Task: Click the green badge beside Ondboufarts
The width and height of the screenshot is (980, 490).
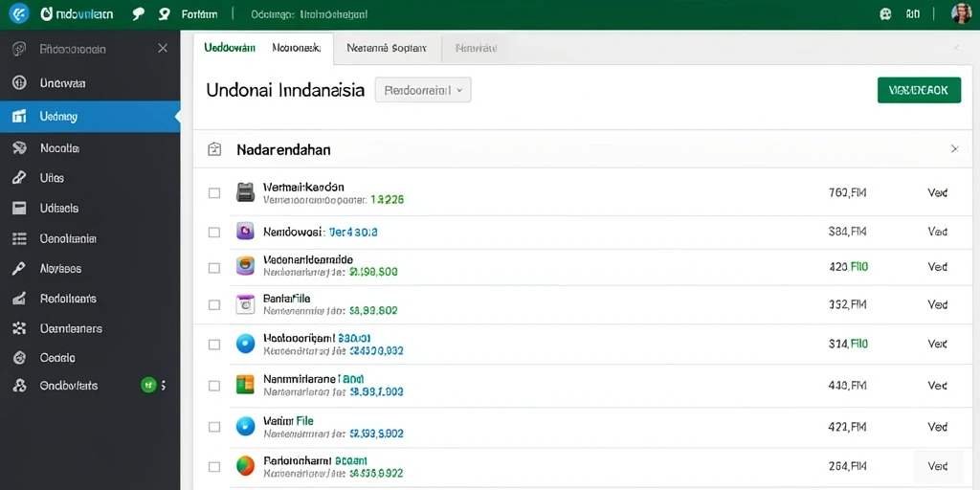Action: [148, 385]
